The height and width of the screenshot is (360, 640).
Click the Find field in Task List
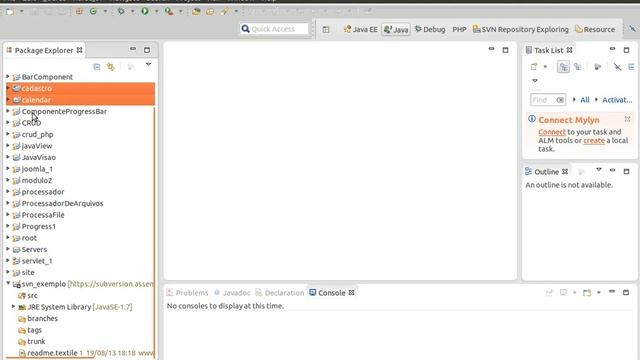coord(548,100)
